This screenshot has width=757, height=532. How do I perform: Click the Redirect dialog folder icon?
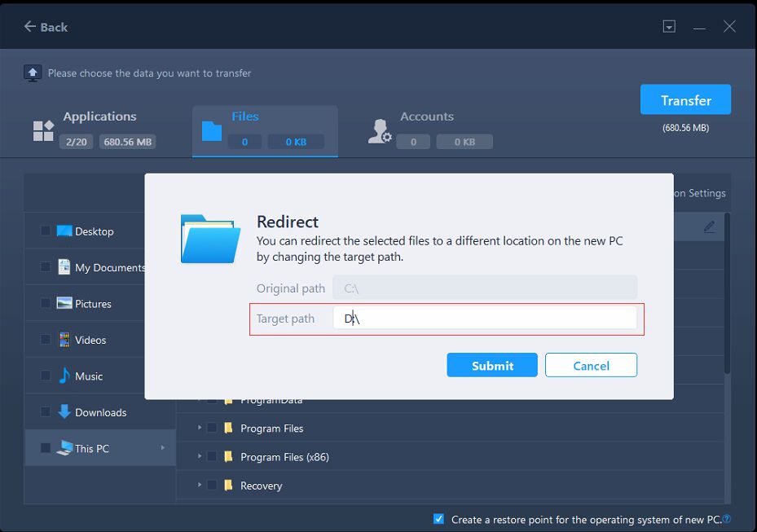tap(210, 239)
